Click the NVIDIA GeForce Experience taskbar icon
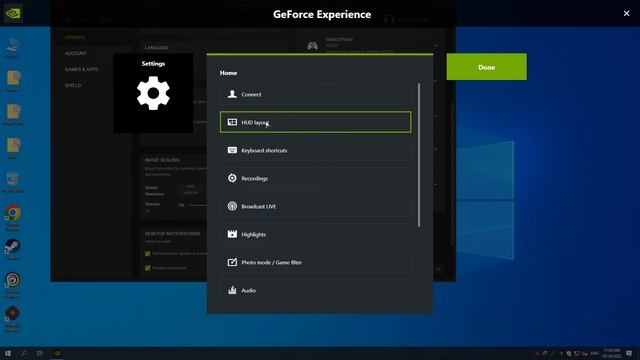The width and height of the screenshot is (640, 360). tap(57, 353)
